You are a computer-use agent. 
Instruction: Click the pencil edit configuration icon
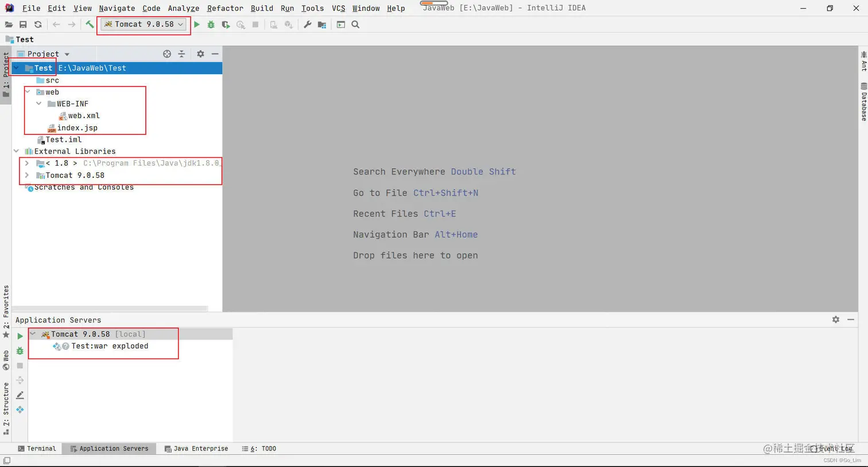coord(20,395)
